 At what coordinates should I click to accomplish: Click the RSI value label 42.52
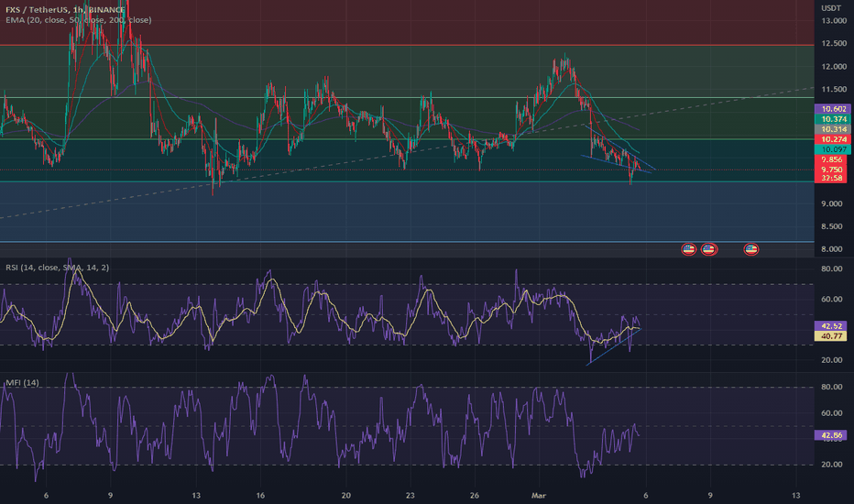pyautogui.click(x=831, y=326)
